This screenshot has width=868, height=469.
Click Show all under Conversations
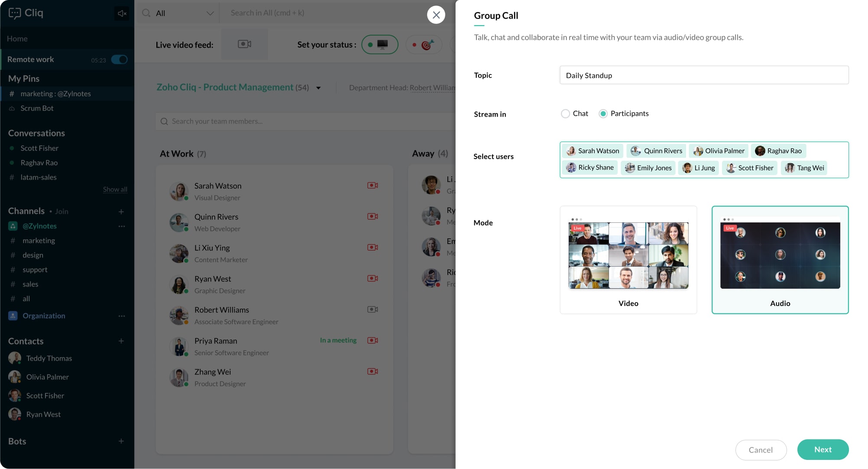coord(115,189)
